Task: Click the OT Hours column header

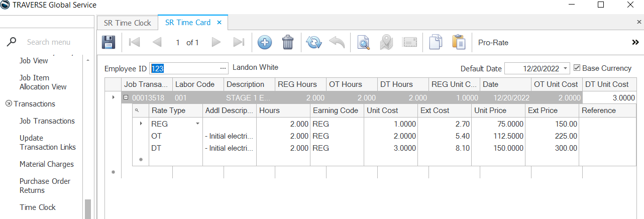Action: click(352, 84)
